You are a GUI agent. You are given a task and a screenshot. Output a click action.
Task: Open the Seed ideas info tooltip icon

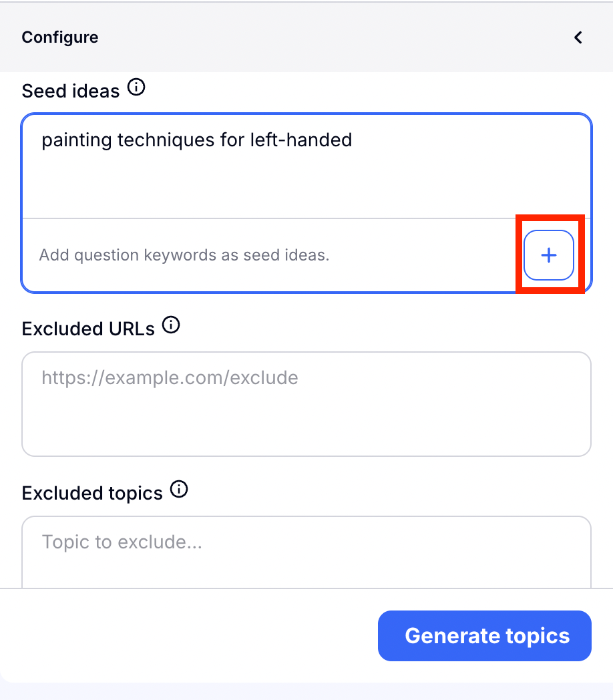[x=136, y=87]
